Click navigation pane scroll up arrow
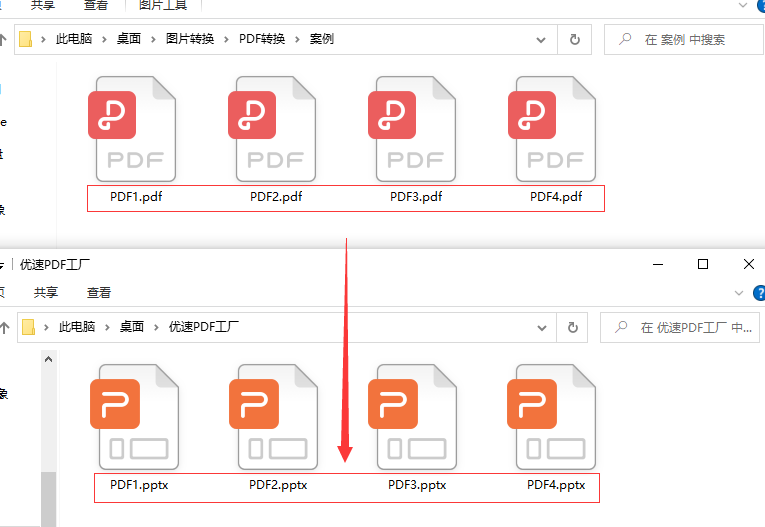765x527 pixels. tap(48, 360)
